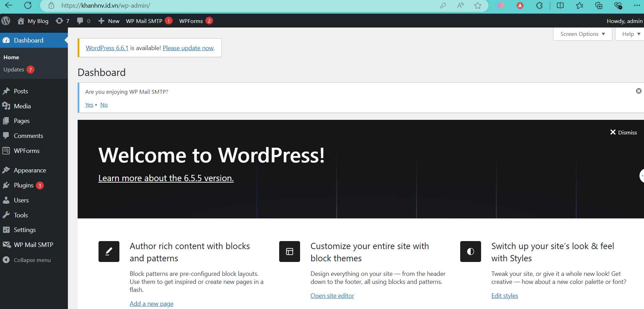
Task: Open the password key icon in address bar
Action: (x=443, y=5)
